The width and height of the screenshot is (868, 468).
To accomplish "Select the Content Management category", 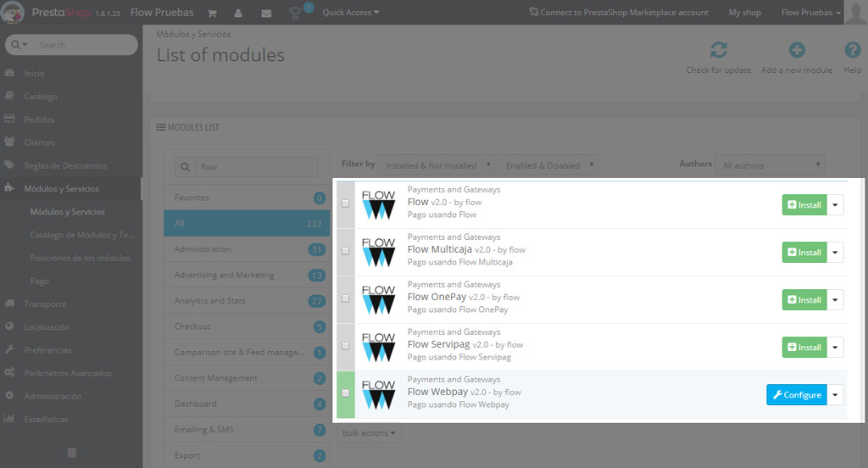I will (x=247, y=378).
